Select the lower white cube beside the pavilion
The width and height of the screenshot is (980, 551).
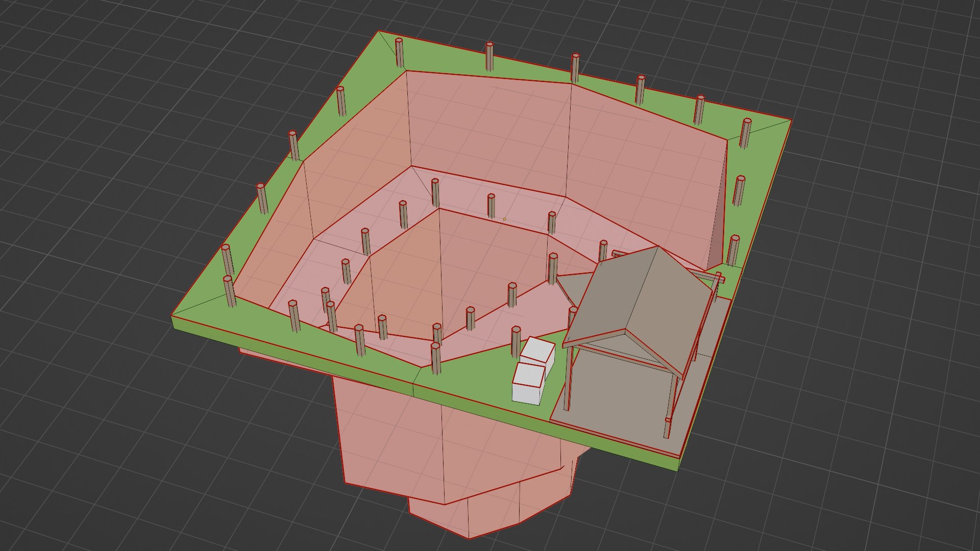(528, 383)
